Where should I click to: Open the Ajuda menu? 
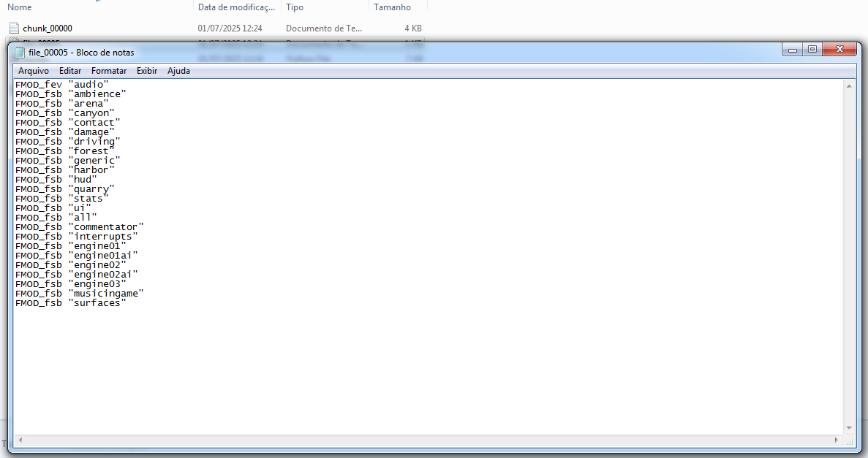[x=179, y=71]
